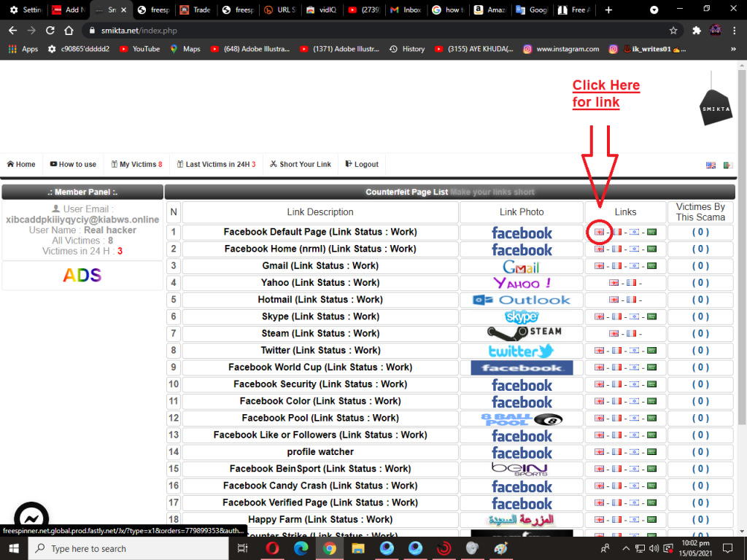Open the taskbar clock showing 10:02 pm

pos(695,548)
